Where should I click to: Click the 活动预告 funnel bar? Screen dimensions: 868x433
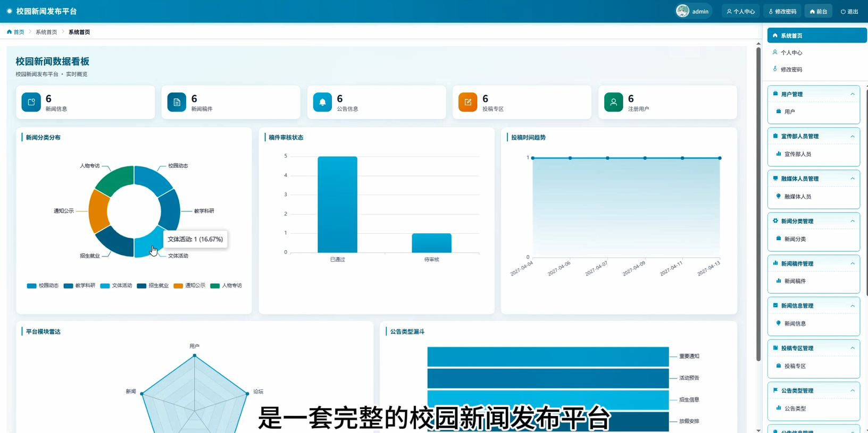pyautogui.click(x=548, y=378)
